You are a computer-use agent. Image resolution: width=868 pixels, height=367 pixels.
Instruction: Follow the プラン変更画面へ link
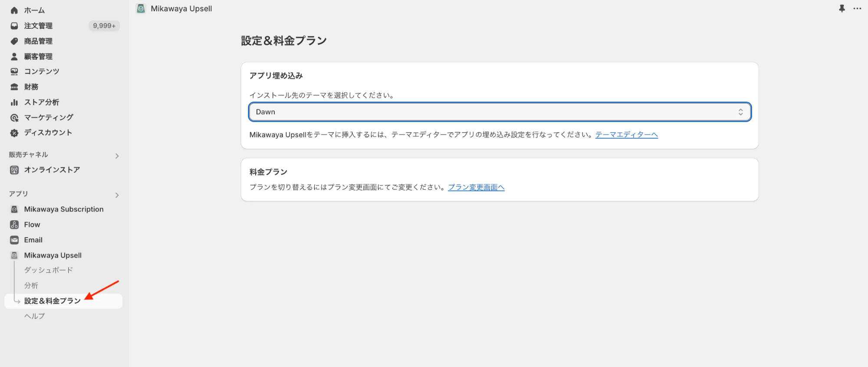(476, 187)
